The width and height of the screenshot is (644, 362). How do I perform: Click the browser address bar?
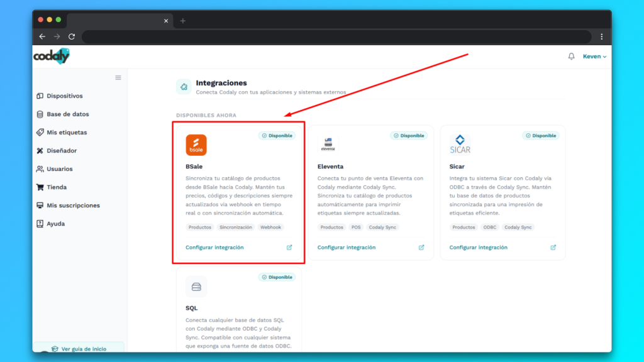point(336,36)
